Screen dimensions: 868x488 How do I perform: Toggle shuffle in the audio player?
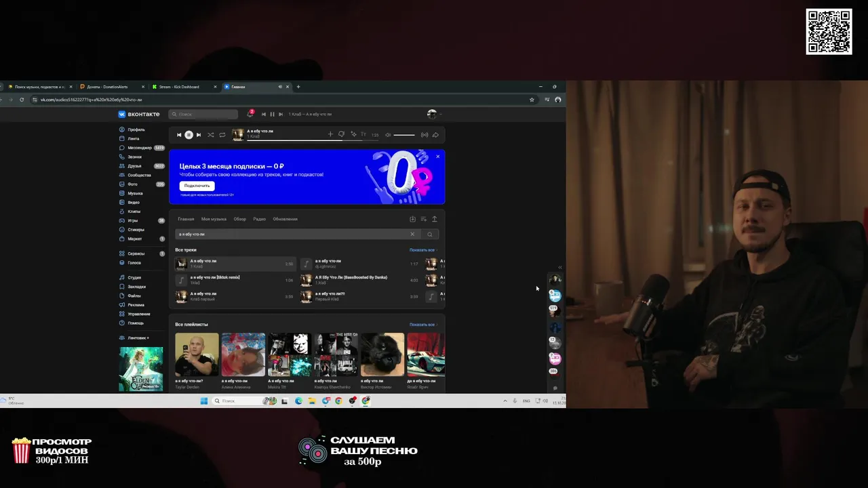[x=210, y=135]
